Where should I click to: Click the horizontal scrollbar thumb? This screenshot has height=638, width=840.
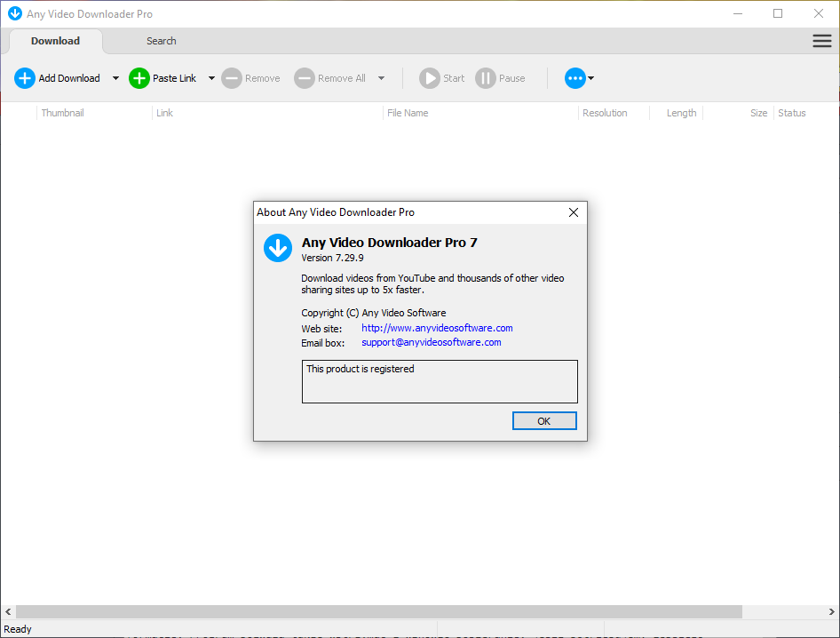pyautogui.click(x=379, y=611)
